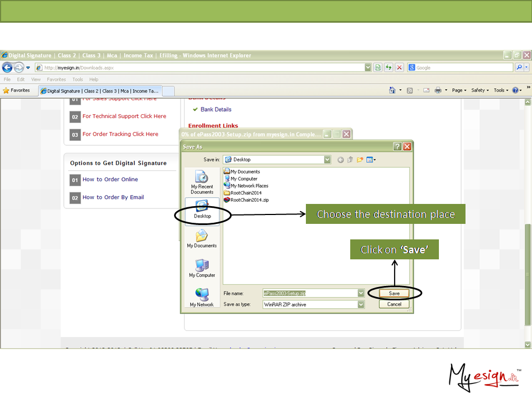Screen dimensions: 532x399
Task: Open the File name dropdown arrow
Action: pos(361,293)
